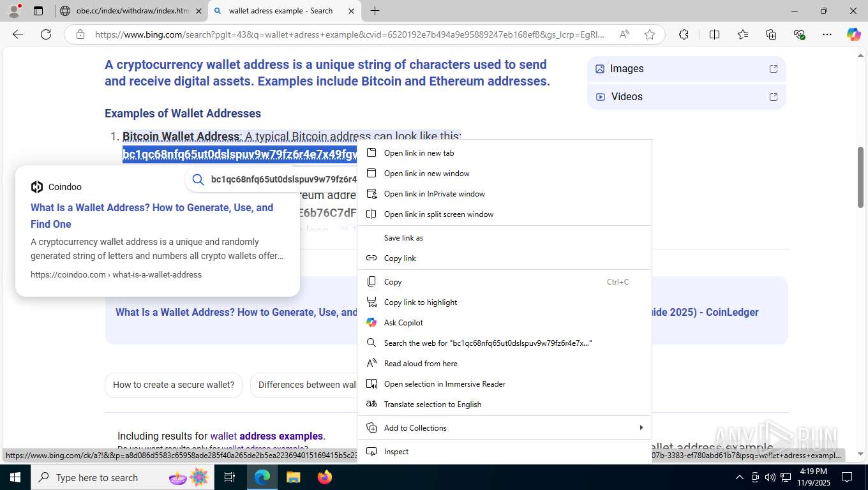Open Collections toolbar icon
This screenshot has height=490, width=868.
click(x=771, y=34)
